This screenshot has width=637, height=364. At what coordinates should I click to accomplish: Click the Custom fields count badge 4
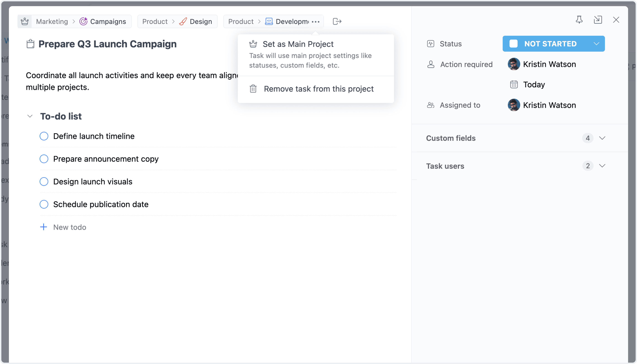[587, 138]
